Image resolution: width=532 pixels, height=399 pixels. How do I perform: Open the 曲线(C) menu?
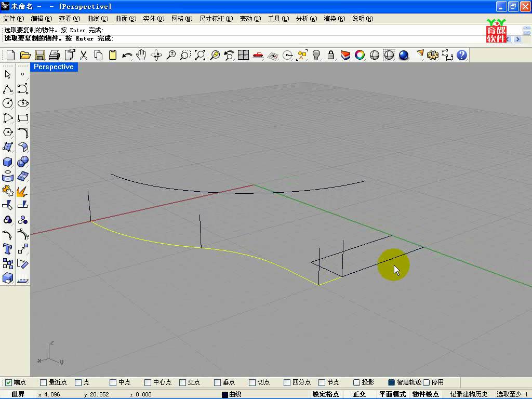tap(98, 19)
